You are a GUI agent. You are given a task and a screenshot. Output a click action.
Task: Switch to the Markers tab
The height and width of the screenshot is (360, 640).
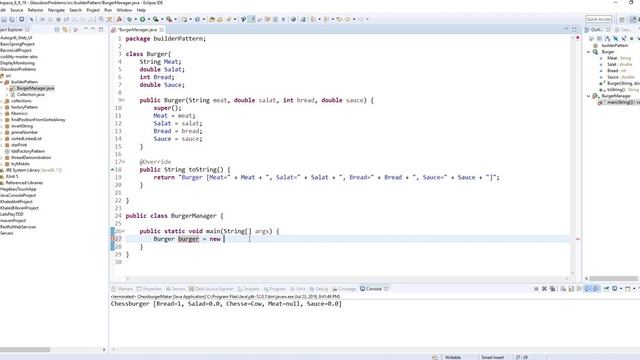(122, 289)
